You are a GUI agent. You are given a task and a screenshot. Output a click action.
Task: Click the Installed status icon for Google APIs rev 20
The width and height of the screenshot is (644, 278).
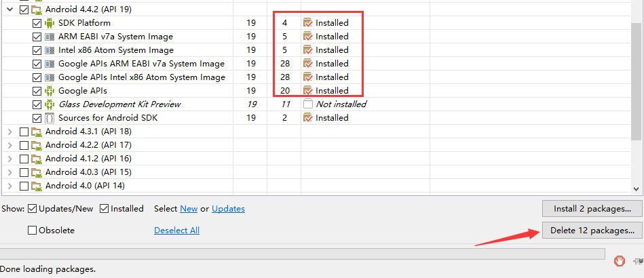tap(307, 91)
